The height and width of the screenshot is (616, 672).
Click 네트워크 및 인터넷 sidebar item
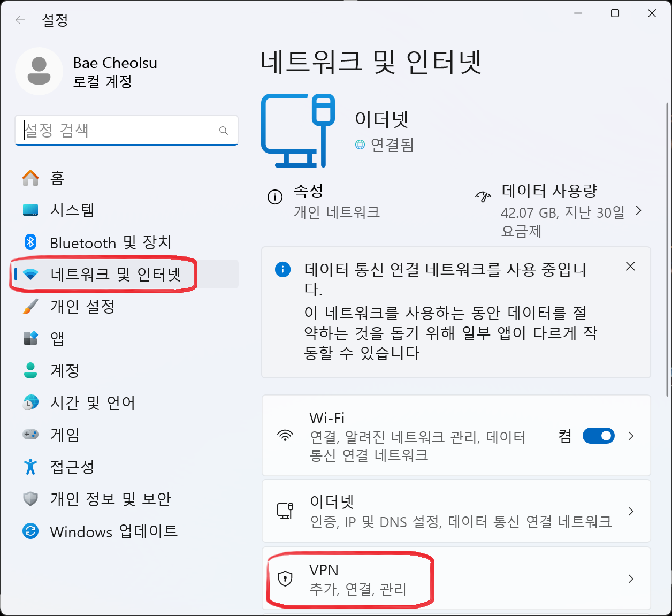tap(127, 274)
